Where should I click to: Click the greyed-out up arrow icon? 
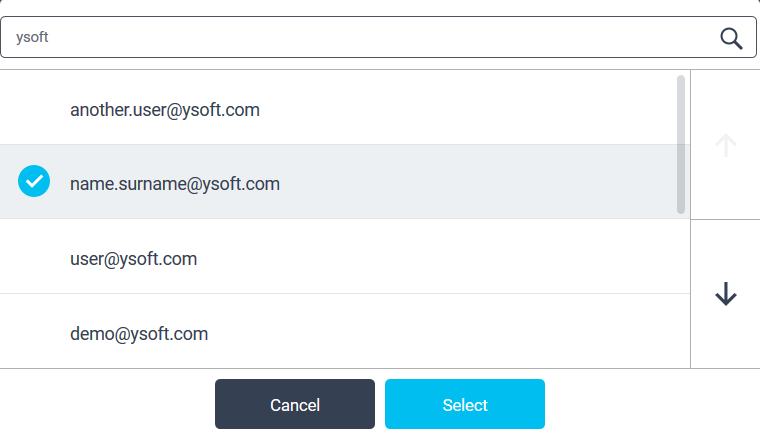pyautogui.click(x=726, y=145)
